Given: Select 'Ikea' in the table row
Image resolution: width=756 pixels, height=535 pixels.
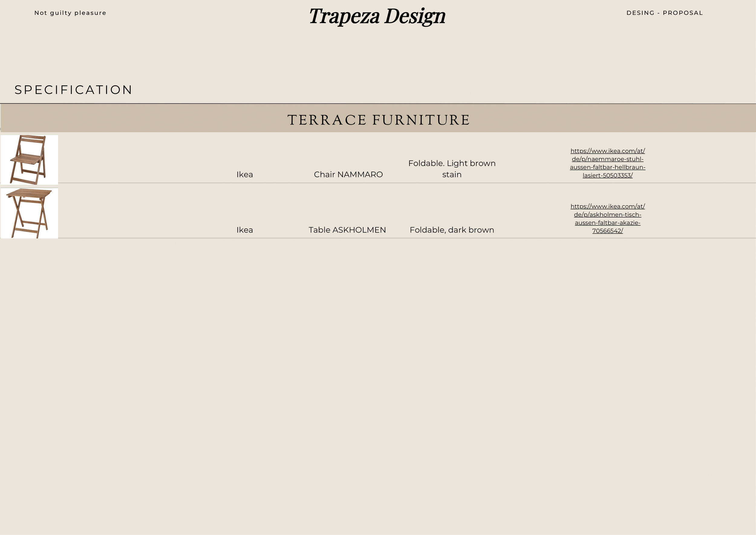Looking at the screenshot, I should [x=245, y=230].
